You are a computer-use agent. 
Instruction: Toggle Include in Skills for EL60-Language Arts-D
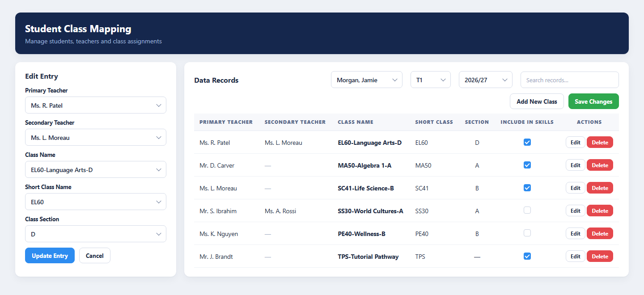coord(527,142)
